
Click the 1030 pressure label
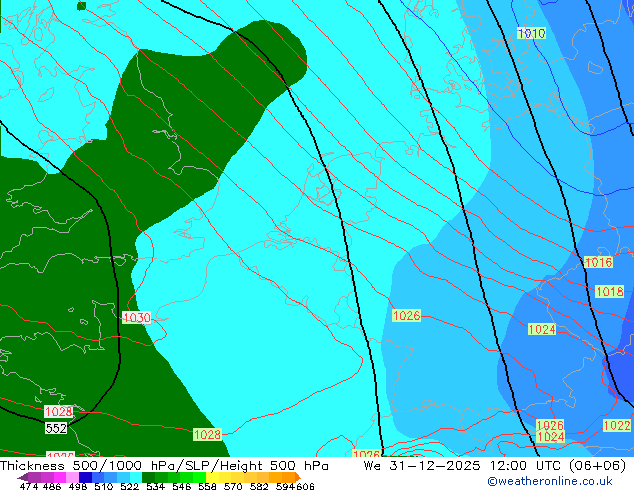137,317
